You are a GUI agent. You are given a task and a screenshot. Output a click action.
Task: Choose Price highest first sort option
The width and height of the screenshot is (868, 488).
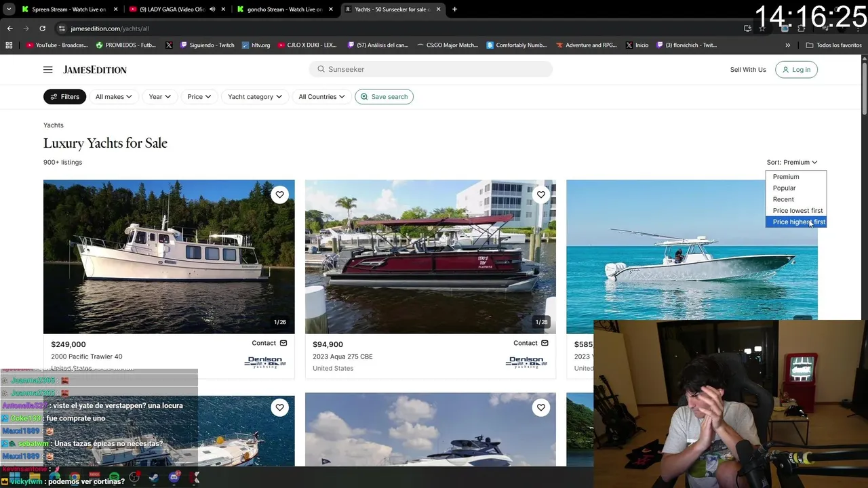pyautogui.click(x=796, y=222)
